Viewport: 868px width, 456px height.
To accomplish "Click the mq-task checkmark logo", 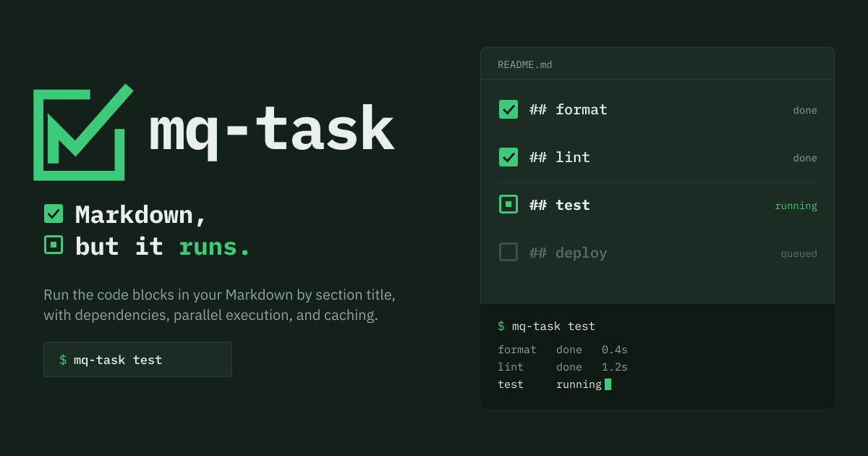I will (x=83, y=132).
